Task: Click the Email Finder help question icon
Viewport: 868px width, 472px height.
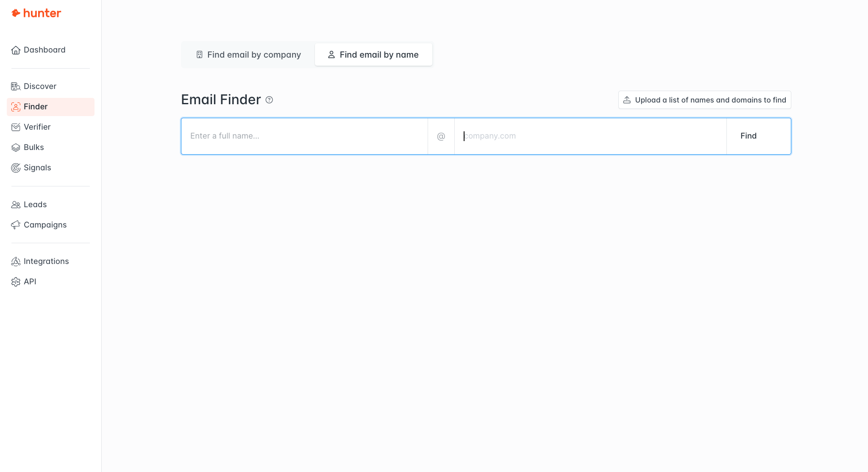Action: (x=269, y=100)
